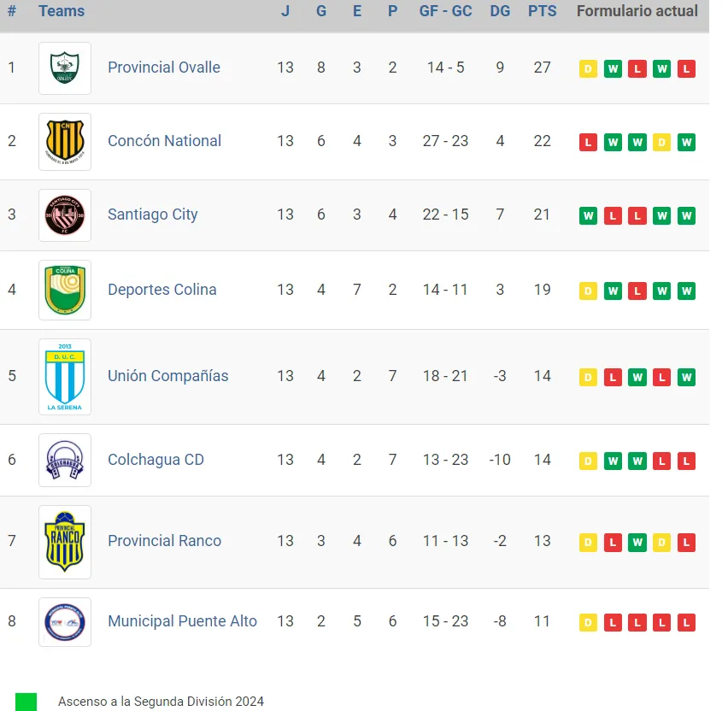Click the DG column header

coord(500,11)
